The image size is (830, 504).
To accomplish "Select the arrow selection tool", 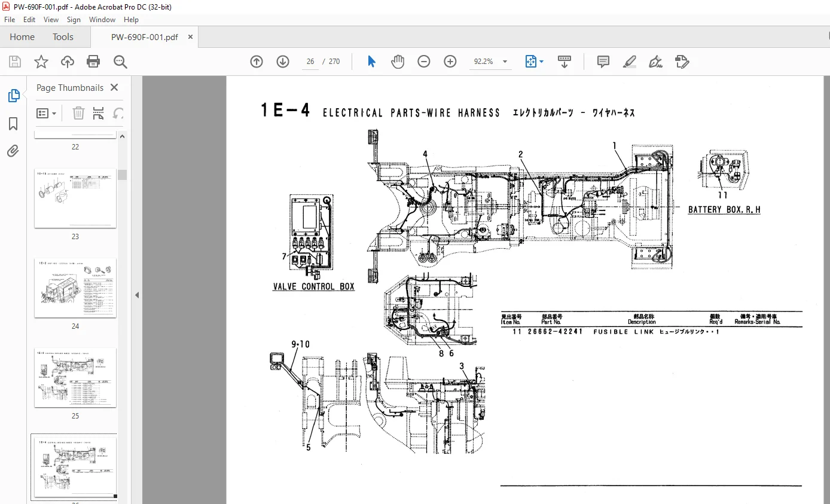I will (371, 62).
